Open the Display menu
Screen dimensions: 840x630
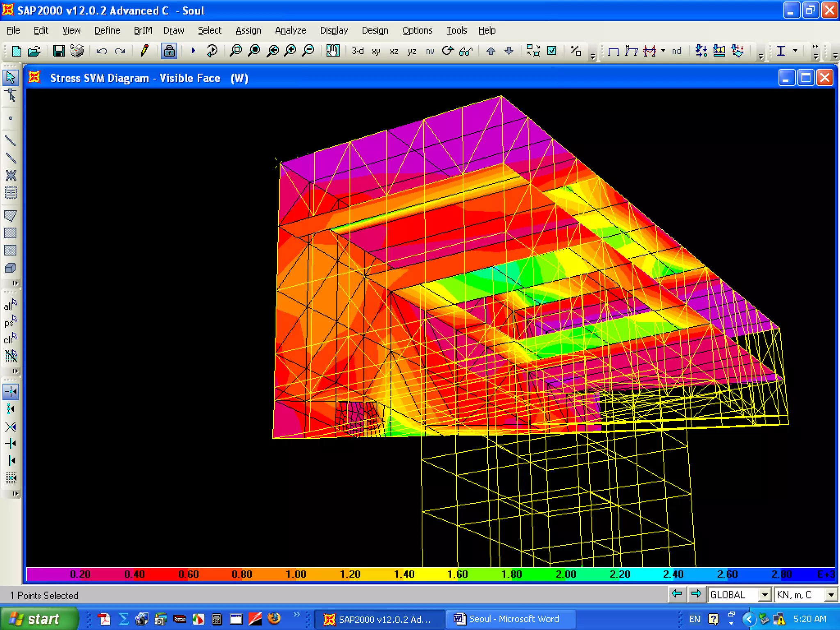coord(334,30)
